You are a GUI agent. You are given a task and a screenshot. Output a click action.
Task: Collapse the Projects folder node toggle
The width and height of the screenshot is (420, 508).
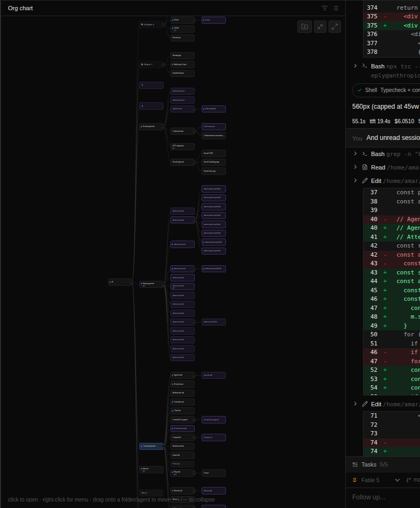[163, 65]
